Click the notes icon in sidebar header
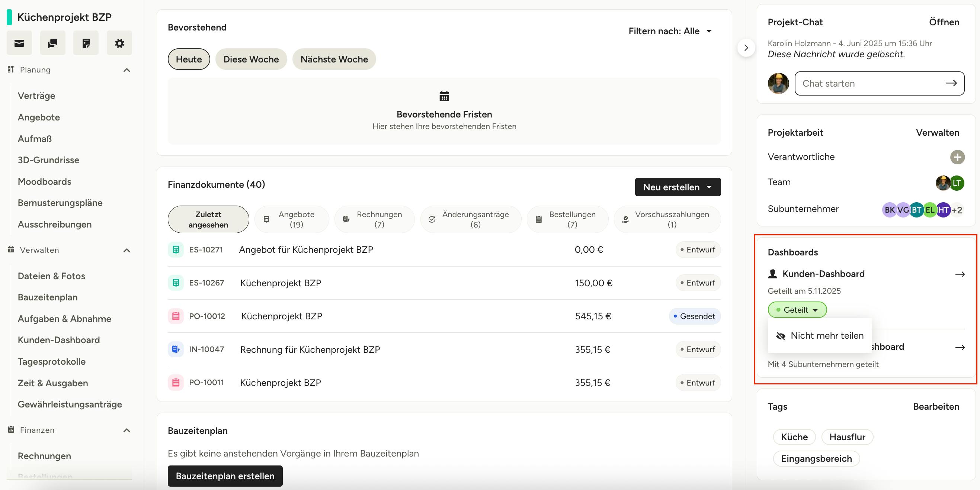Viewport: 980px width, 490px height. pos(86,43)
